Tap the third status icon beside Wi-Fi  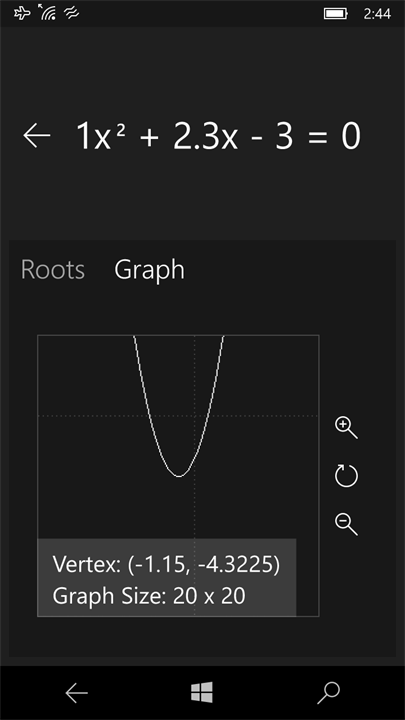pos(71,13)
